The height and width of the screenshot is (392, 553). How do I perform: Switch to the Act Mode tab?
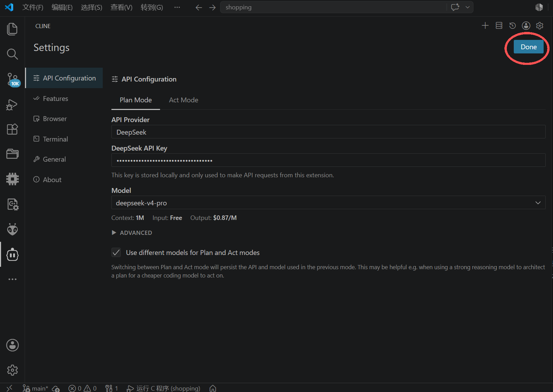[x=184, y=100]
